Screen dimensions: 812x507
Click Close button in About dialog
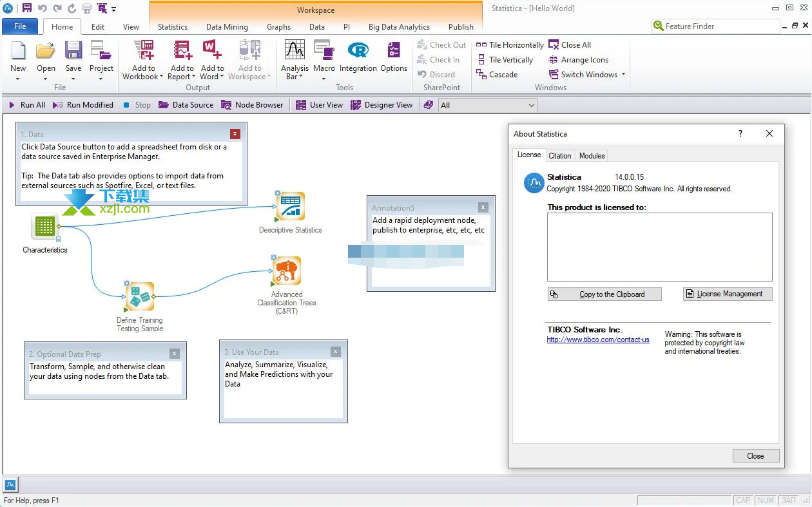755,455
